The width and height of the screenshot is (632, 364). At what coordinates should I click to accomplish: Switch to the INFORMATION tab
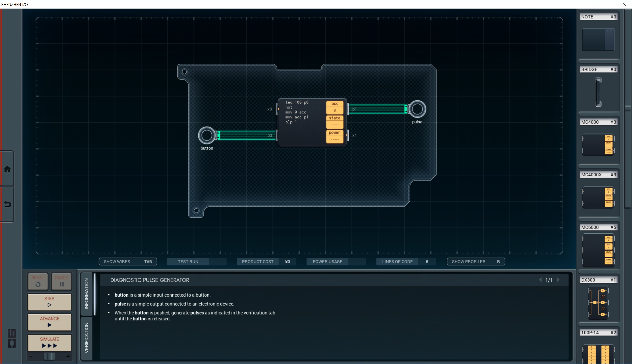click(86, 294)
